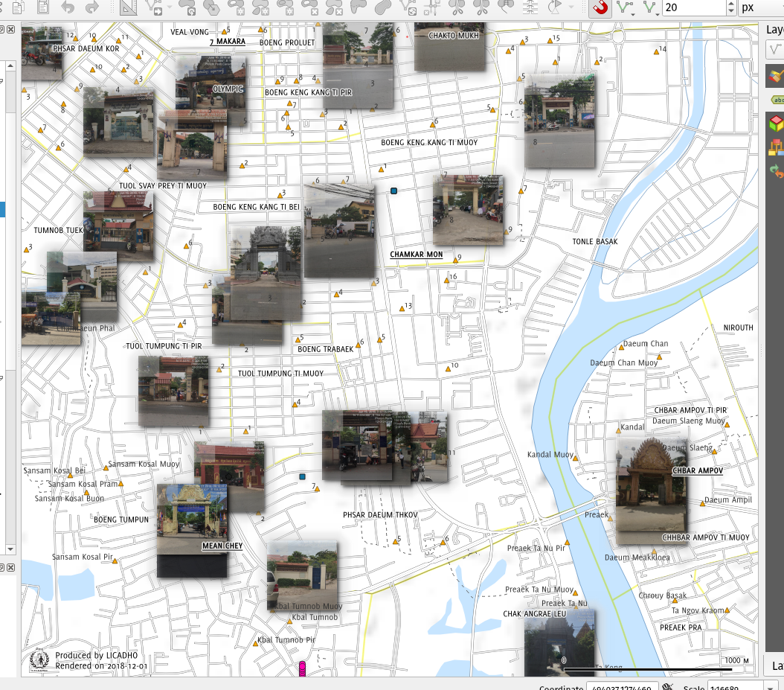
Task: Click the CHAMKAR MON district label
Action: 416,254
